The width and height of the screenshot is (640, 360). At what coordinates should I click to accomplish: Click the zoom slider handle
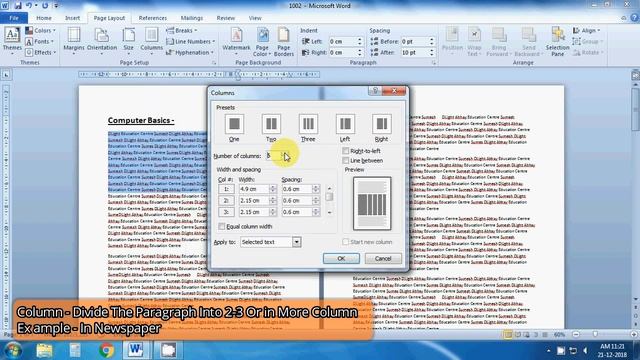tap(595, 334)
